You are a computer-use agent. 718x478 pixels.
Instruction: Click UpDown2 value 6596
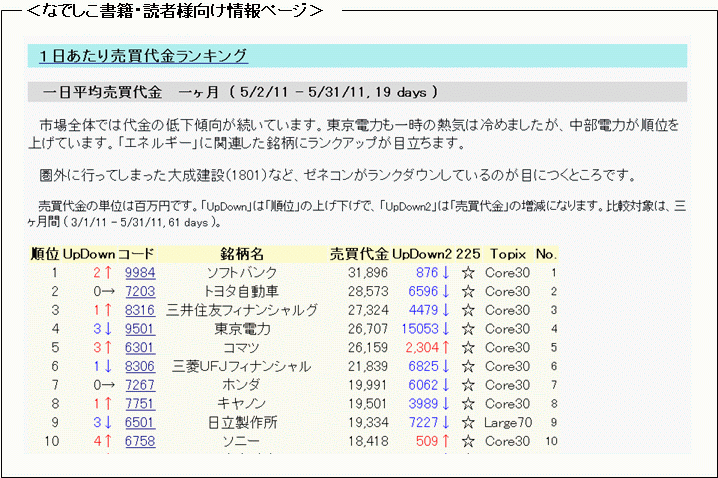pyautogui.click(x=424, y=292)
